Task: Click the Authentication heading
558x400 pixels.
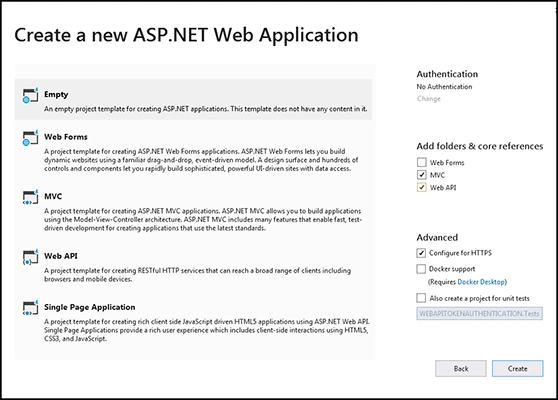Action: (447, 74)
